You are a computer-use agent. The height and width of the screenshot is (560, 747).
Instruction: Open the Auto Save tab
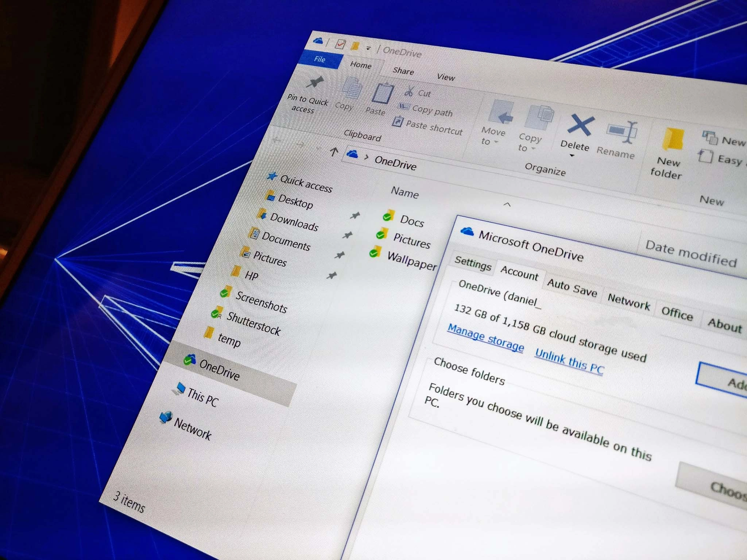[x=572, y=287]
